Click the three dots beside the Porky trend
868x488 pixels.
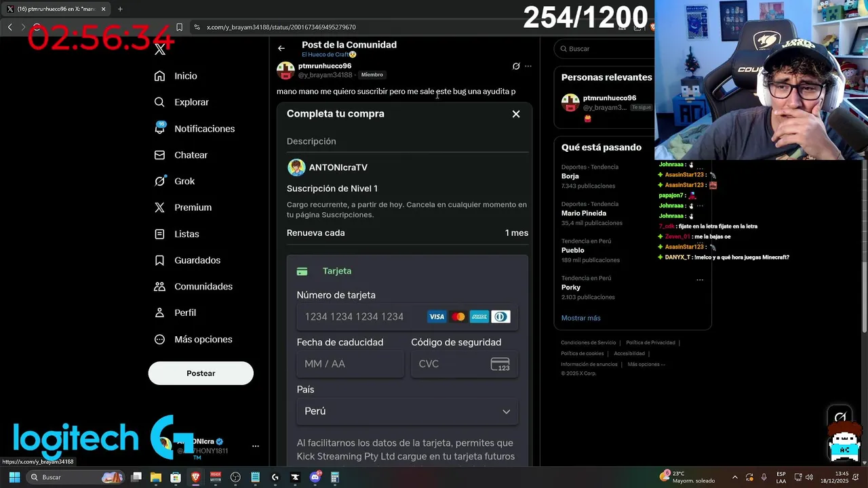pyautogui.click(x=700, y=279)
